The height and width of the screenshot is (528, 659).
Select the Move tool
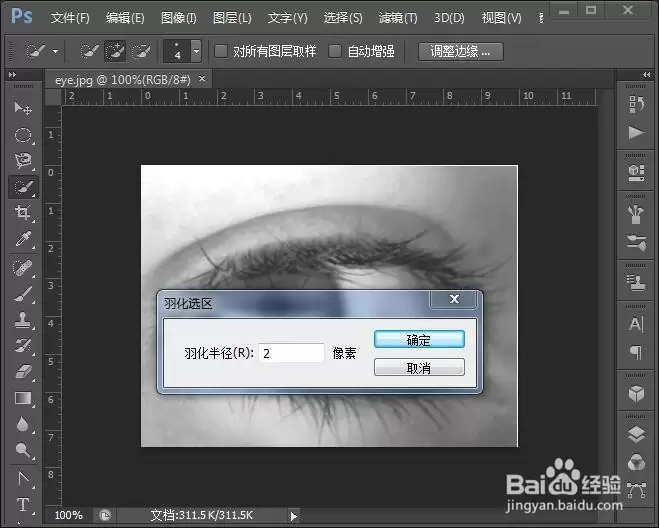tap(23, 108)
